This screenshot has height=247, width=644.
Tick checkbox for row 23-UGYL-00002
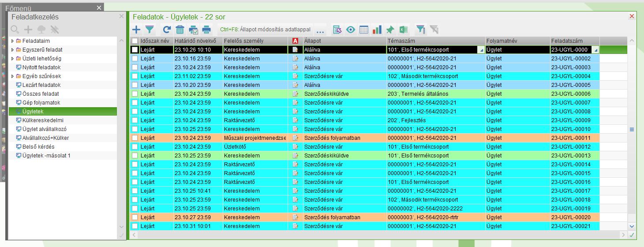(x=135, y=59)
